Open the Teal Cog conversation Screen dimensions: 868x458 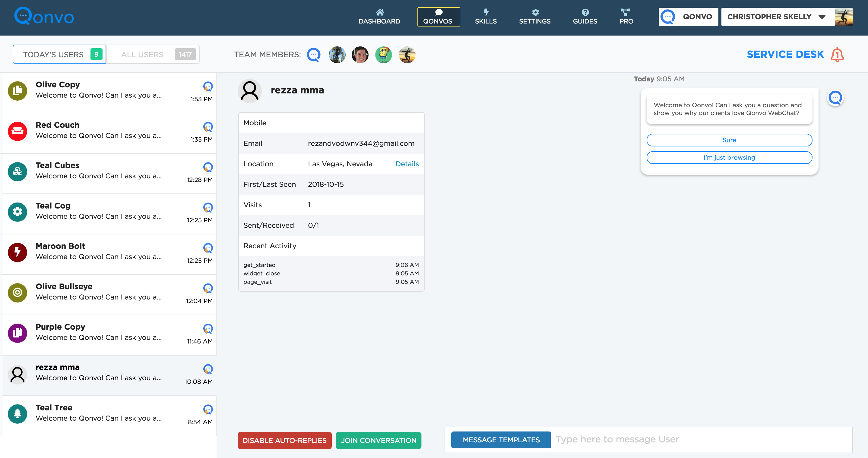pos(109,214)
